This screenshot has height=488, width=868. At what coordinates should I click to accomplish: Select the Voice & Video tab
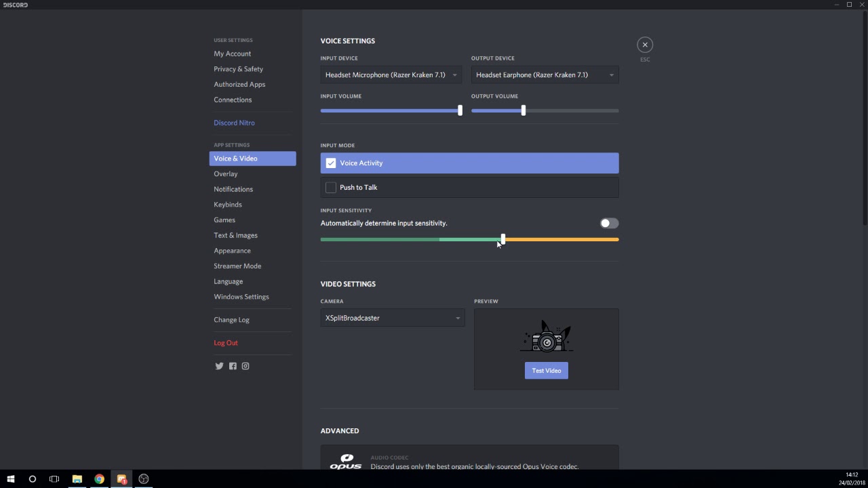[x=252, y=159]
